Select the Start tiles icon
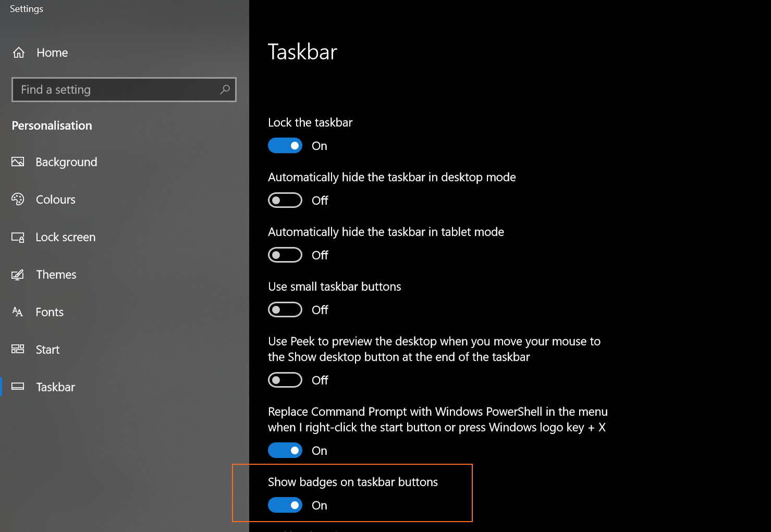This screenshot has width=771, height=532. tap(17, 349)
